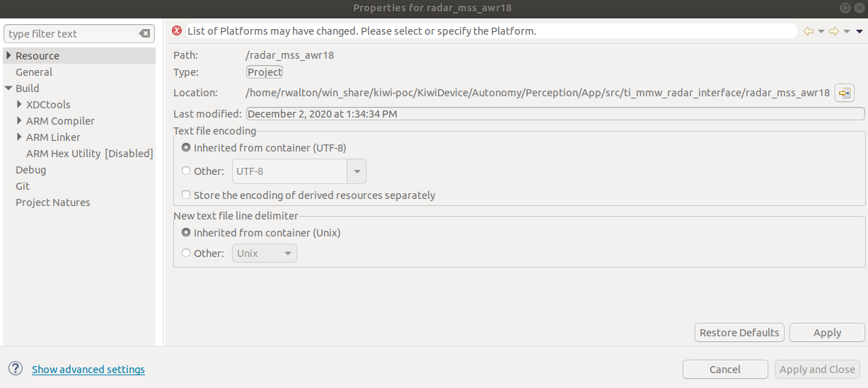Screen dimensions: 868x388
Task: Open the 'Show advanced settings' link
Action: [88, 370]
